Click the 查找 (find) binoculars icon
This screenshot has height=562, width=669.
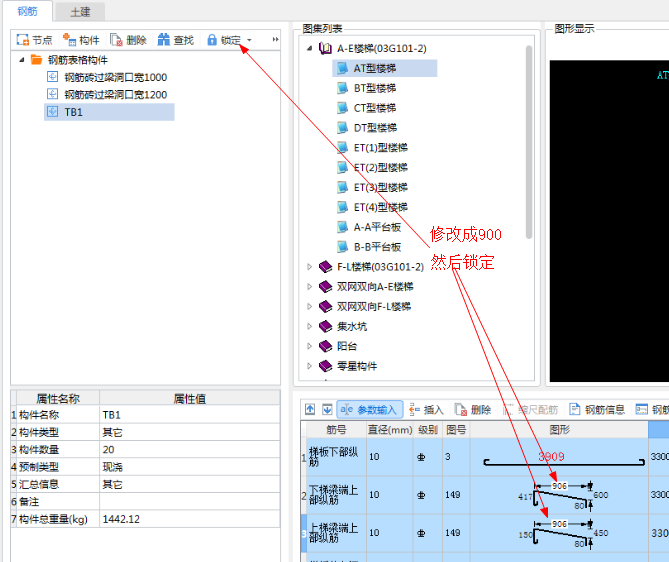click(x=163, y=40)
